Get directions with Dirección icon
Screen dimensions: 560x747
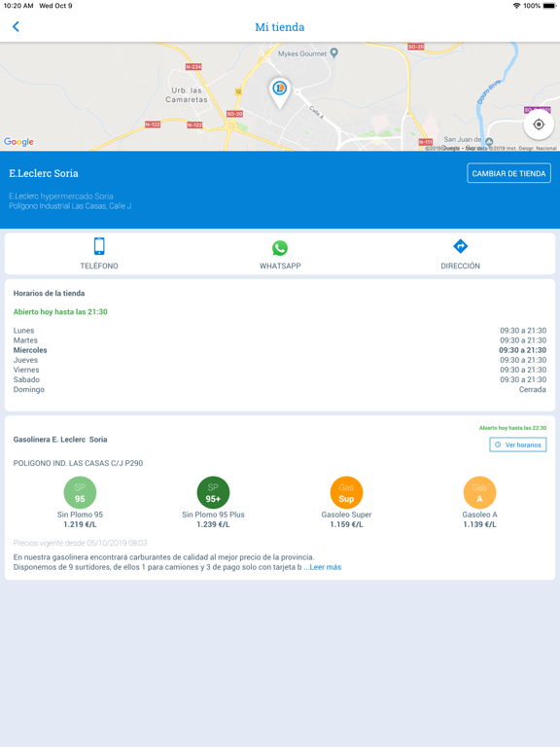point(460,246)
